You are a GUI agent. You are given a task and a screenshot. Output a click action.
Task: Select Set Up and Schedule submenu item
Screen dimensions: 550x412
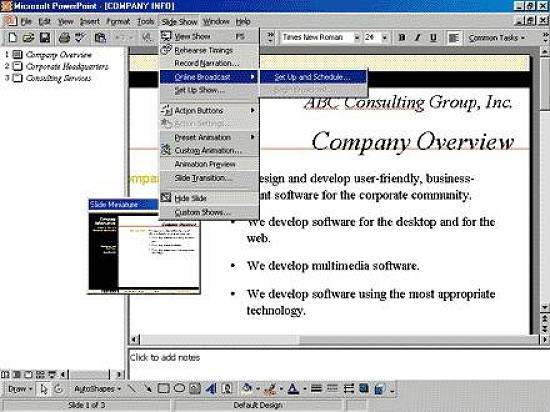313,77
